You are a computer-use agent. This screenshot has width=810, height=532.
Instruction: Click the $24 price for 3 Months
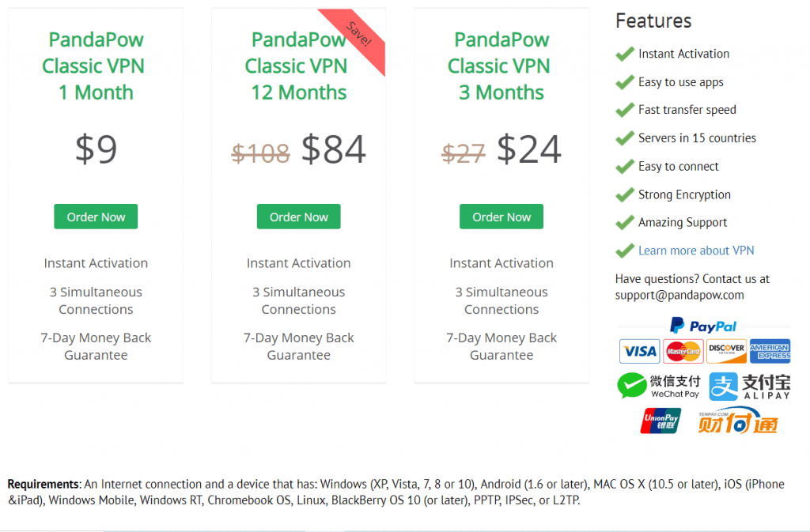coord(528,149)
